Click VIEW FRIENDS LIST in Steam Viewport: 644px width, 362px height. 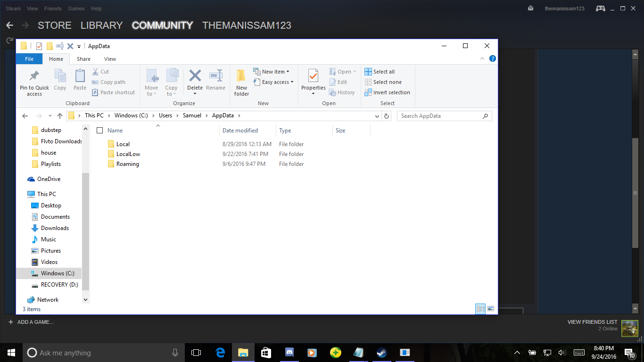point(592,322)
